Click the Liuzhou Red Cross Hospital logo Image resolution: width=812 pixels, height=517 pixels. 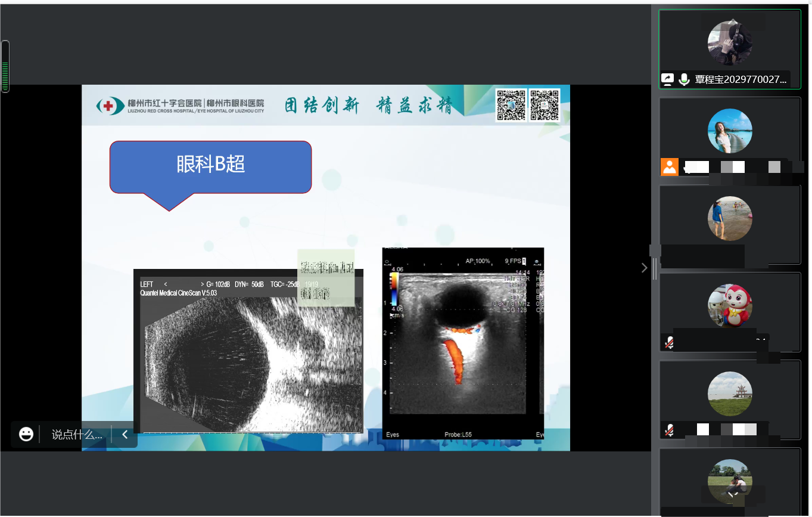[x=180, y=106]
